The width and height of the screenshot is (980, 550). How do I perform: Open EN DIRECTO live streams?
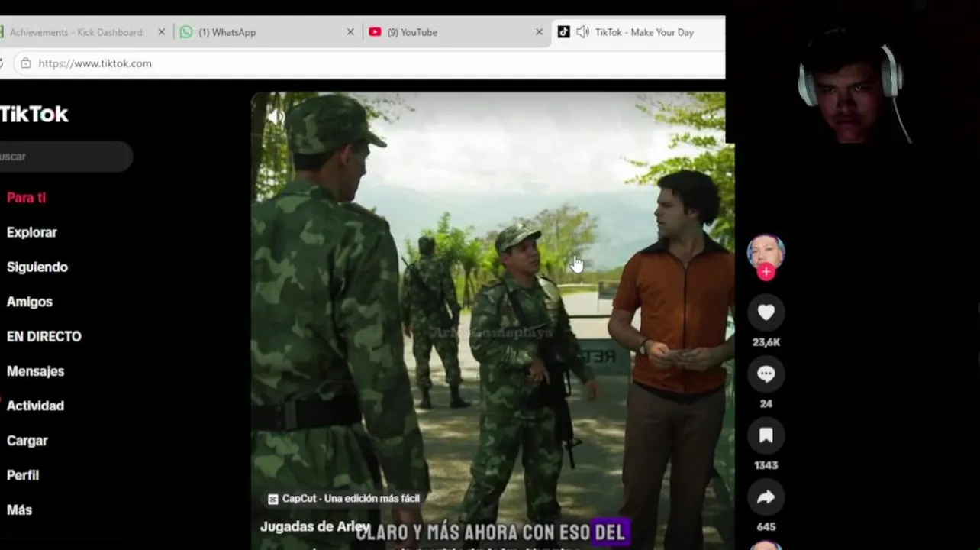(x=44, y=336)
